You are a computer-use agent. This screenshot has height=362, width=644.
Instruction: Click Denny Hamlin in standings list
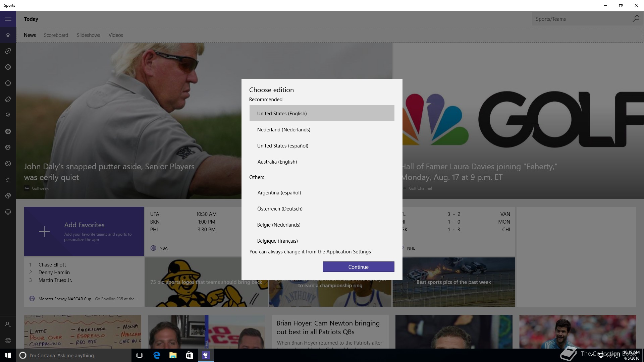click(x=54, y=272)
